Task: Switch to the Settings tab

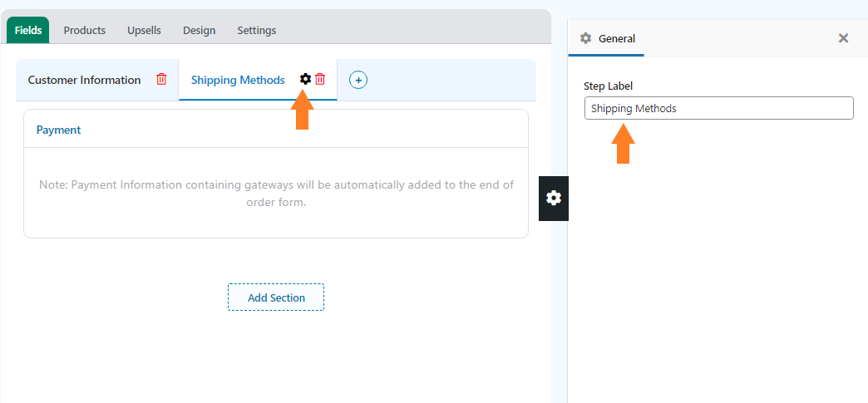Action: coord(256,31)
